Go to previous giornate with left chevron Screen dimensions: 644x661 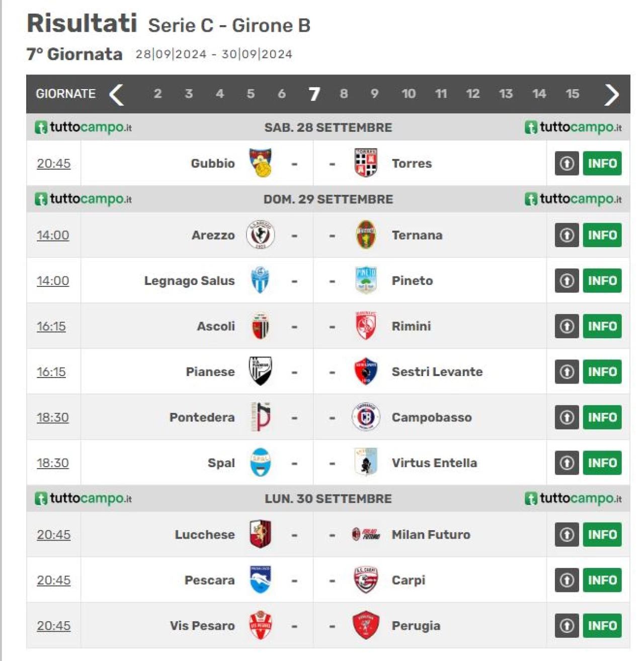point(117,94)
